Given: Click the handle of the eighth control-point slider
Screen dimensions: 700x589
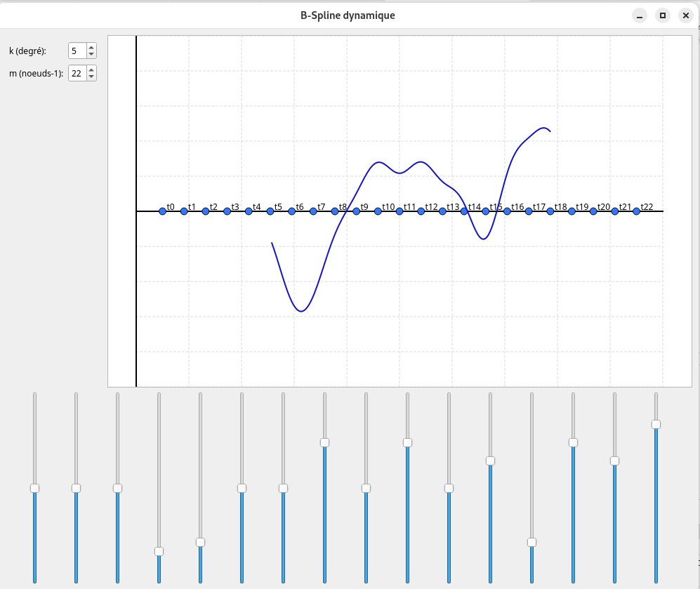Looking at the screenshot, I should (x=324, y=442).
